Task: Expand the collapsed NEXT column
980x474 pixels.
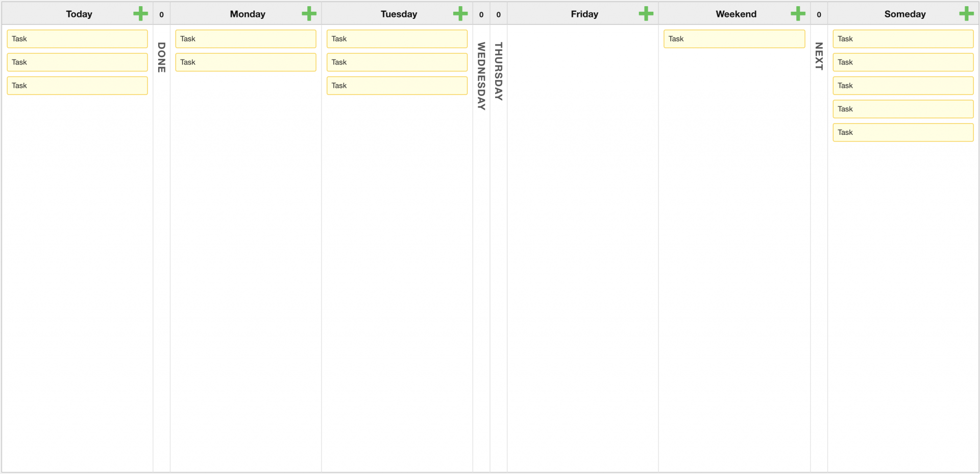Action: point(819,56)
